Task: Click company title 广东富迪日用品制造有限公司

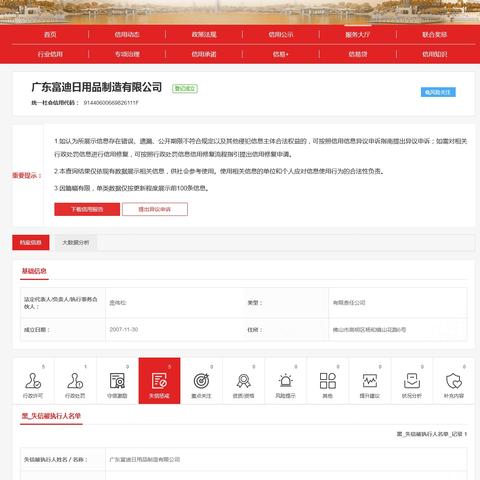Action: [x=97, y=87]
